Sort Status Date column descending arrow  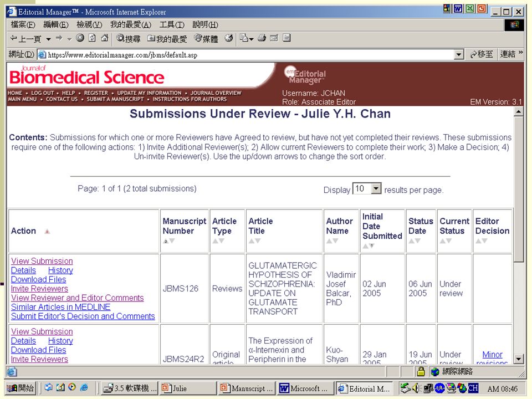[x=418, y=241]
